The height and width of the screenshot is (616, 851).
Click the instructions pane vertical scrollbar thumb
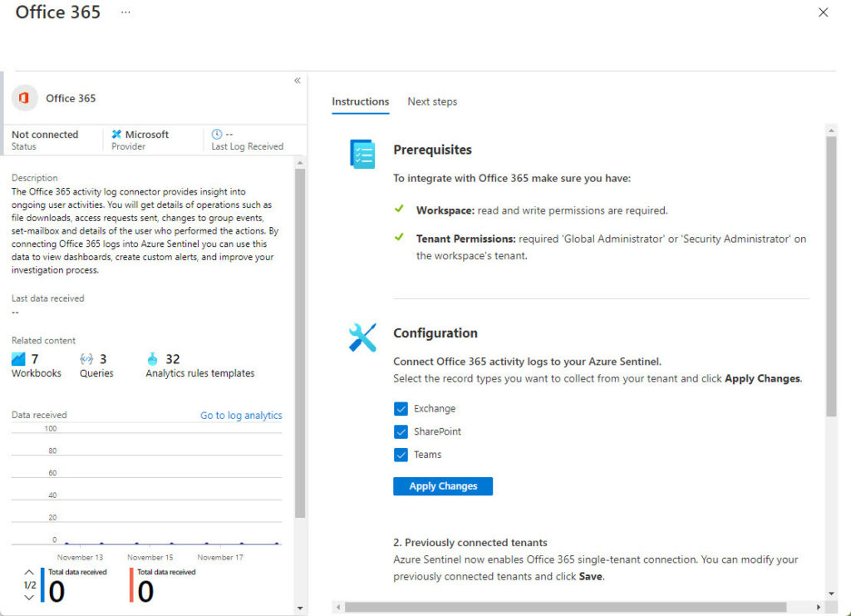[x=831, y=277]
